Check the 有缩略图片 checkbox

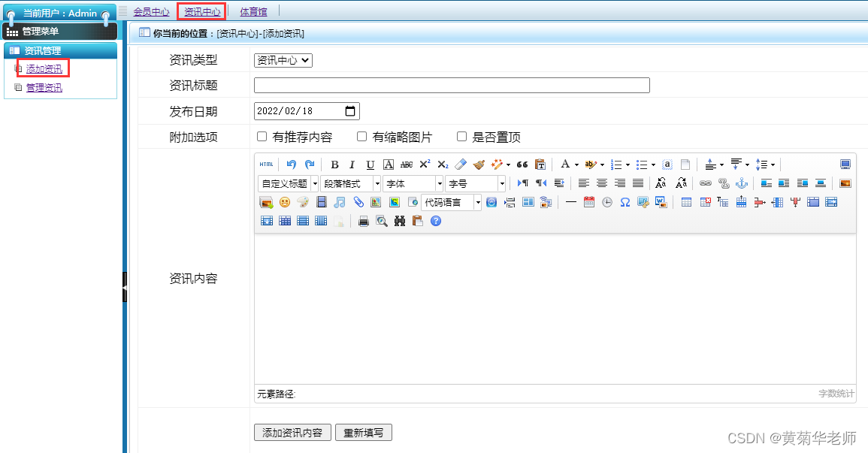coord(361,136)
